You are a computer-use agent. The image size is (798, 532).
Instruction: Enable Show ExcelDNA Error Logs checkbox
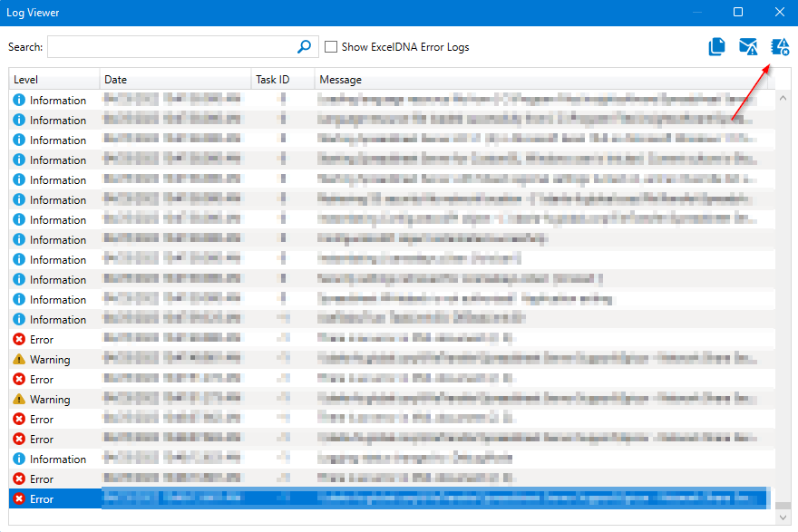331,47
